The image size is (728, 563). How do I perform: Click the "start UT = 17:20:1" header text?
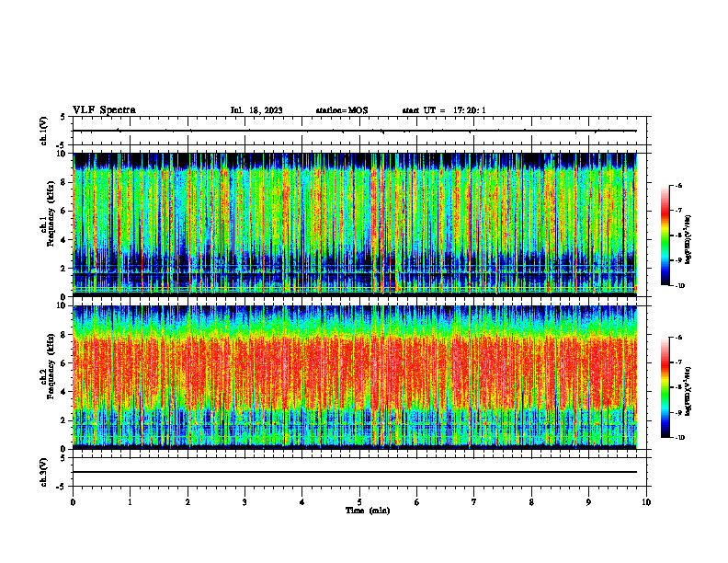[x=444, y=110]
